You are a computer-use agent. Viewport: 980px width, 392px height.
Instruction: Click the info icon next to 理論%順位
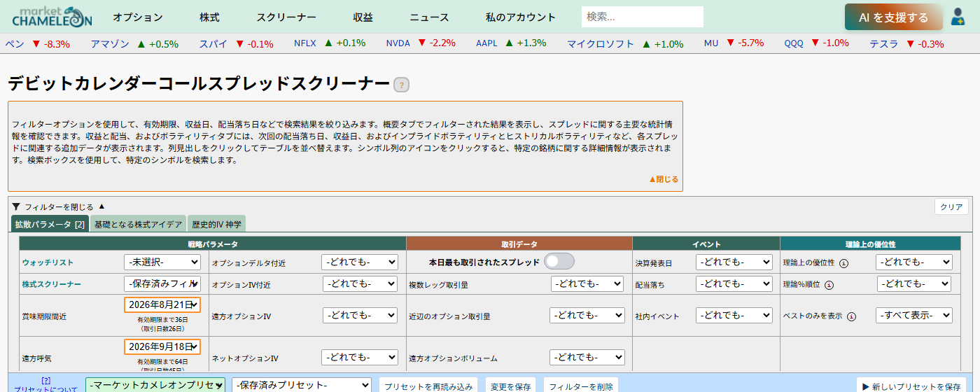[829, 285]
